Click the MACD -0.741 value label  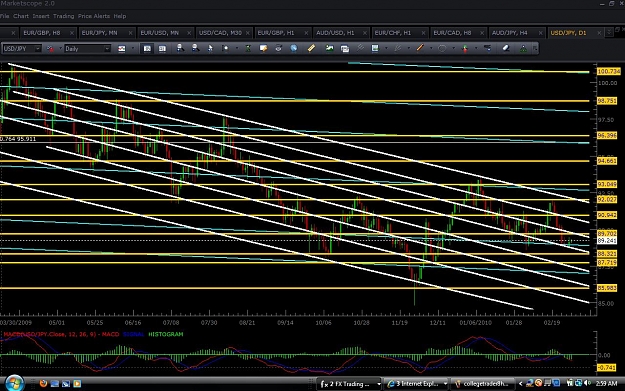pos(606,367)
